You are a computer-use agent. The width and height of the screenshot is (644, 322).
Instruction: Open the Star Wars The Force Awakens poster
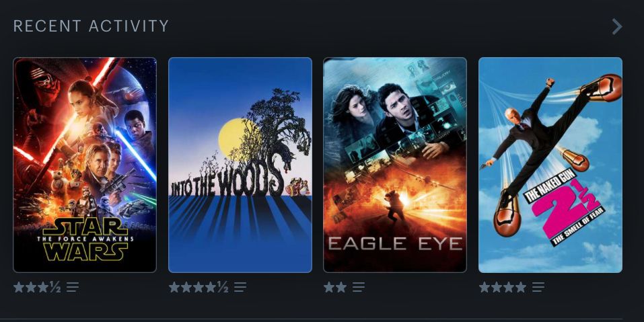coord(85,165)
